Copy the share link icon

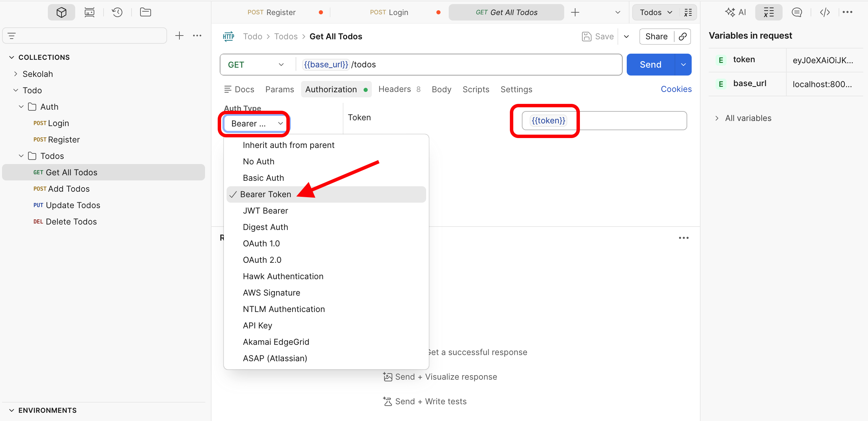pyautogui.click(x=683, y=37)
